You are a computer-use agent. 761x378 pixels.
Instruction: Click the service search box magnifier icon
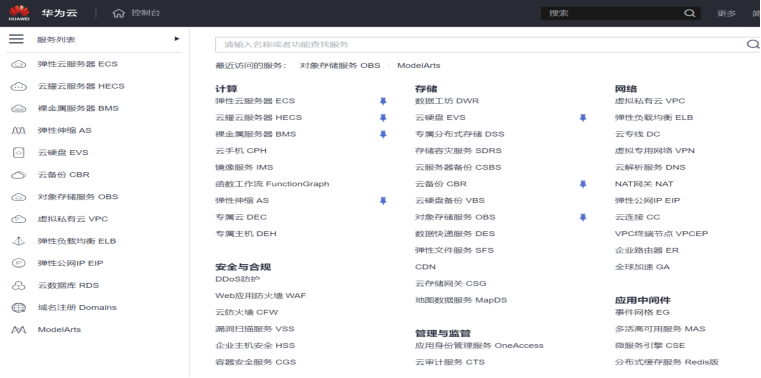pyautogui.click(x=753, y=45)
